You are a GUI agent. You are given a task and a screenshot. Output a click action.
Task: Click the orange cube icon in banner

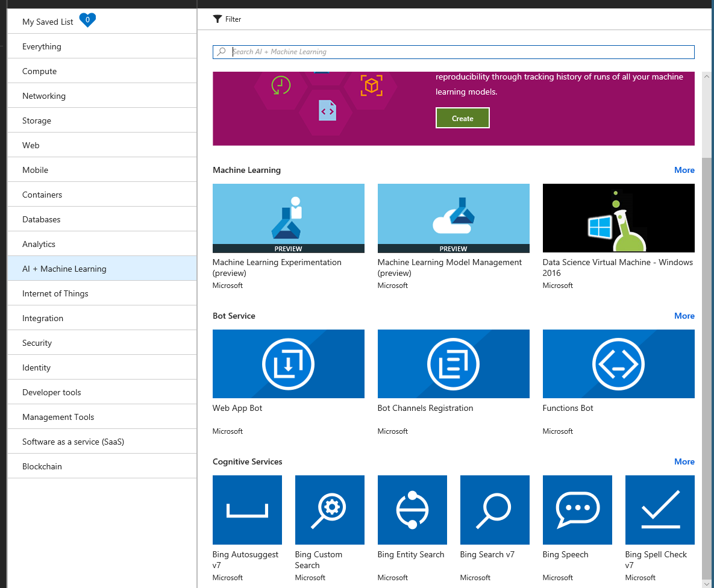pos(372,85)
